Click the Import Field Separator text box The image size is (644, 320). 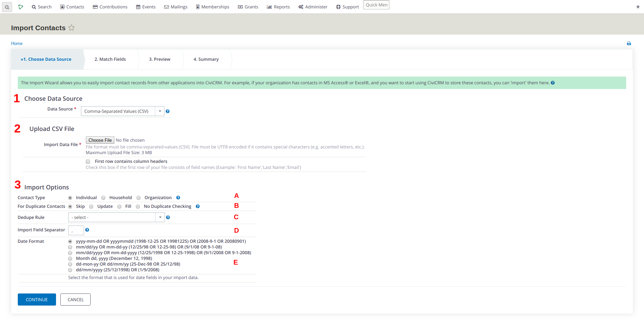point(76,230)
